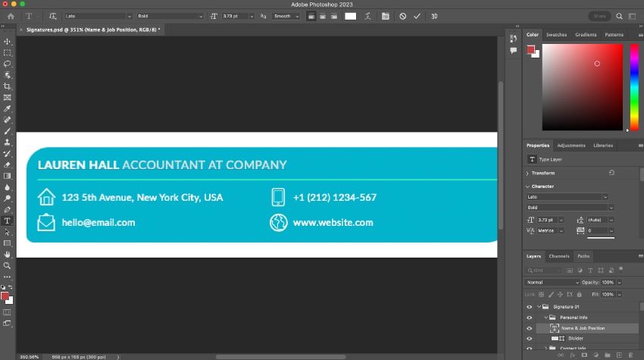Click the foreground color in Color panel
644x360 pixels.
coord(530,50)
